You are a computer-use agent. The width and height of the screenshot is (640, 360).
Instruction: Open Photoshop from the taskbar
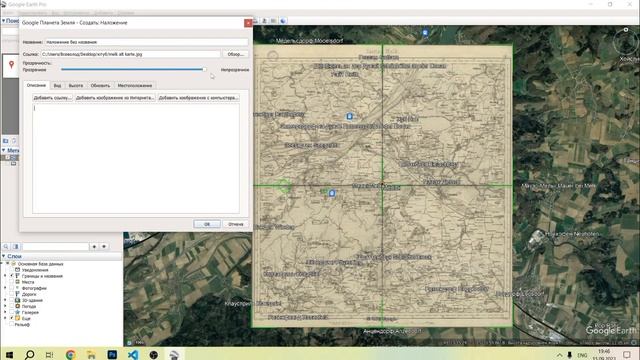point(112,355)
